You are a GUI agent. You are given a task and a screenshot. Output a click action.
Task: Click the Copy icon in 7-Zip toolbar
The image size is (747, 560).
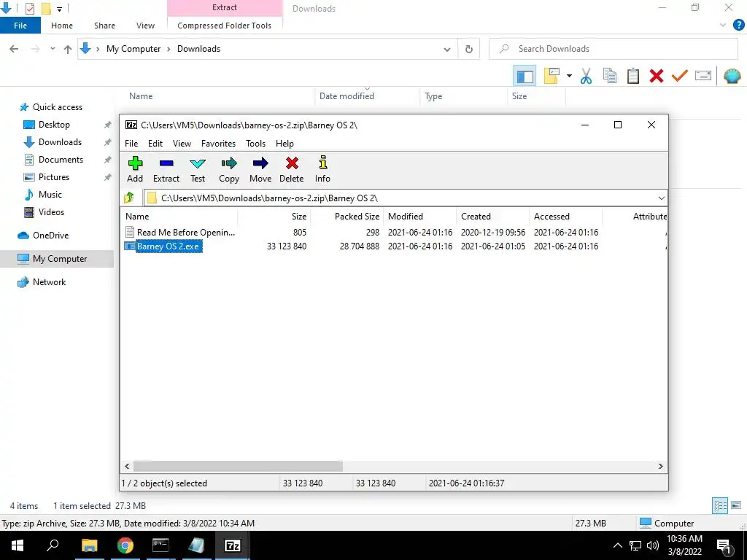[x=229, y=169]
